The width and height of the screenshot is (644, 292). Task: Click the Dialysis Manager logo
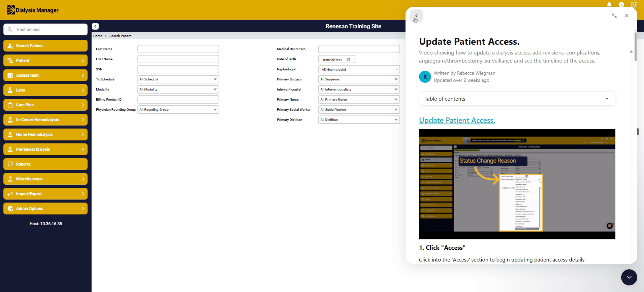pyautogui.click(x=32, y=10)
